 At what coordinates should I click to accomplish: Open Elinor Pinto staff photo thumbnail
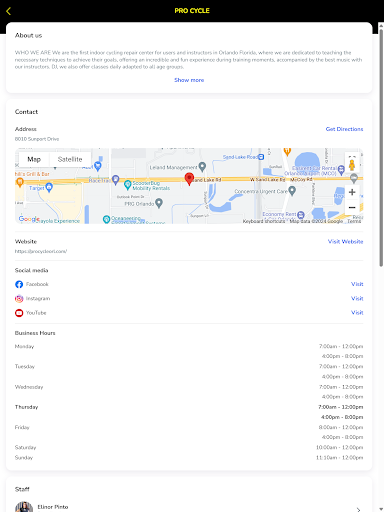(x=24, y=507)
